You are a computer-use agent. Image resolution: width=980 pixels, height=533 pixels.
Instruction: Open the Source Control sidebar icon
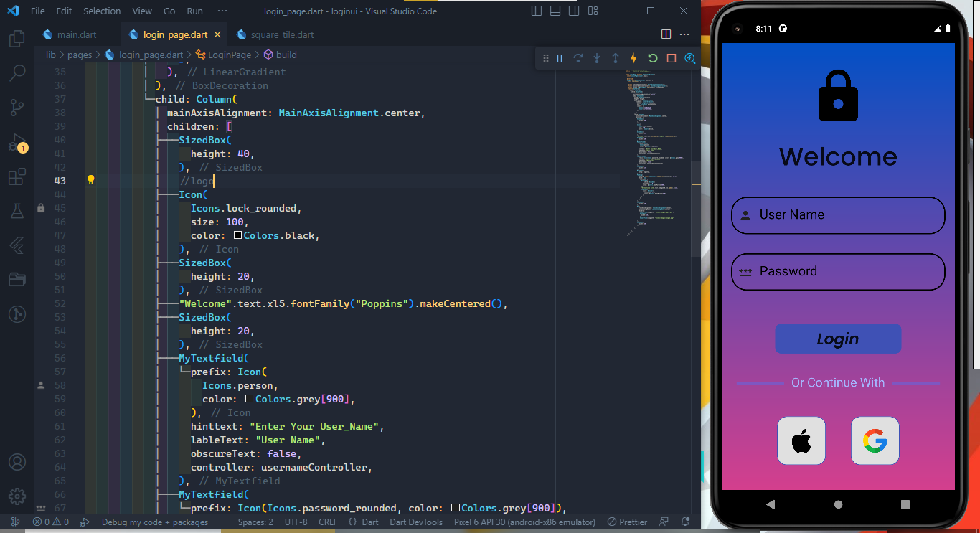point(17,108)
